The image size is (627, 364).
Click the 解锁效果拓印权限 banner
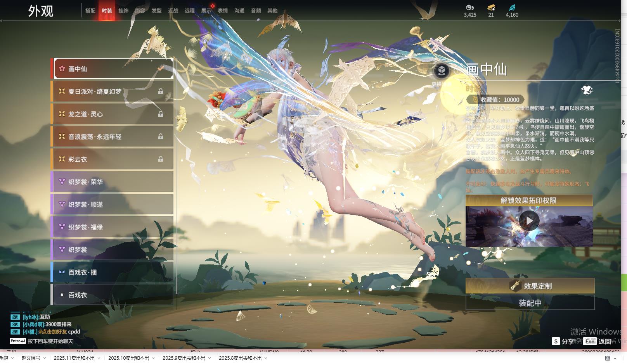tap(529, 200)
